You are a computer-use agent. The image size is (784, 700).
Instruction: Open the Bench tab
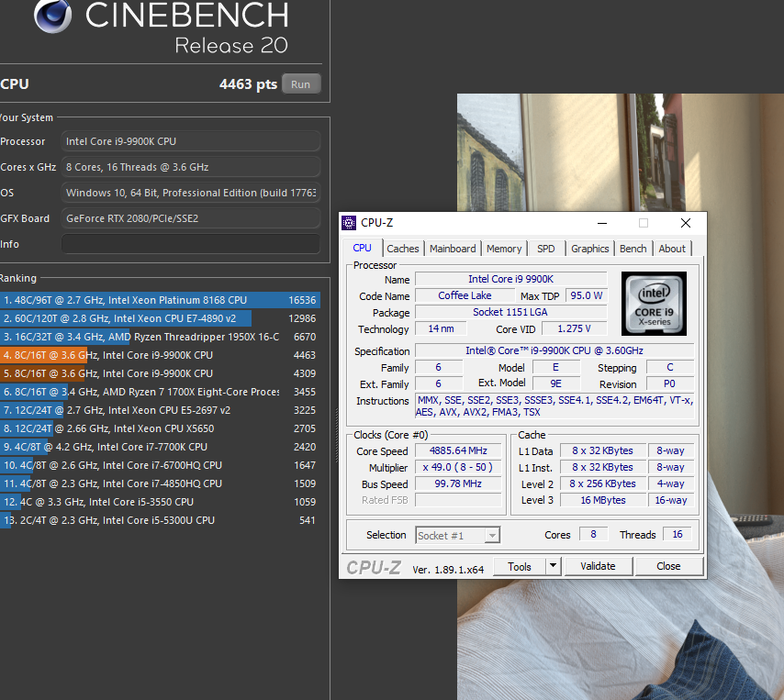[633, 249]
